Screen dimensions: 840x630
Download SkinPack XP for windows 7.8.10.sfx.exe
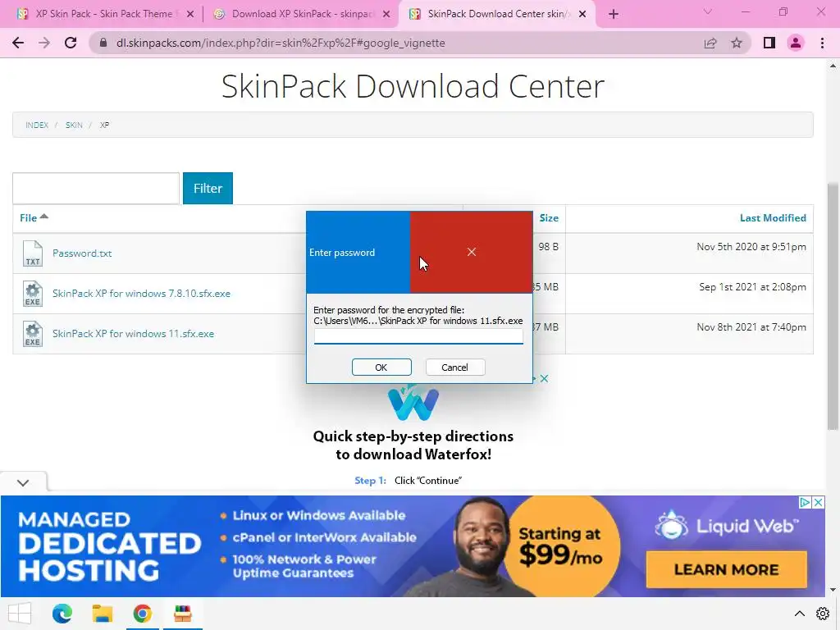tap(141, 293)
